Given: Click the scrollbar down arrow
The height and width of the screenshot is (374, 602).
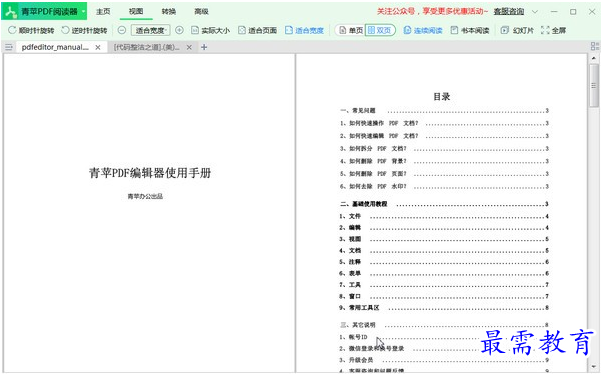Looking at the screenshot, I should (x=594, y=367).
